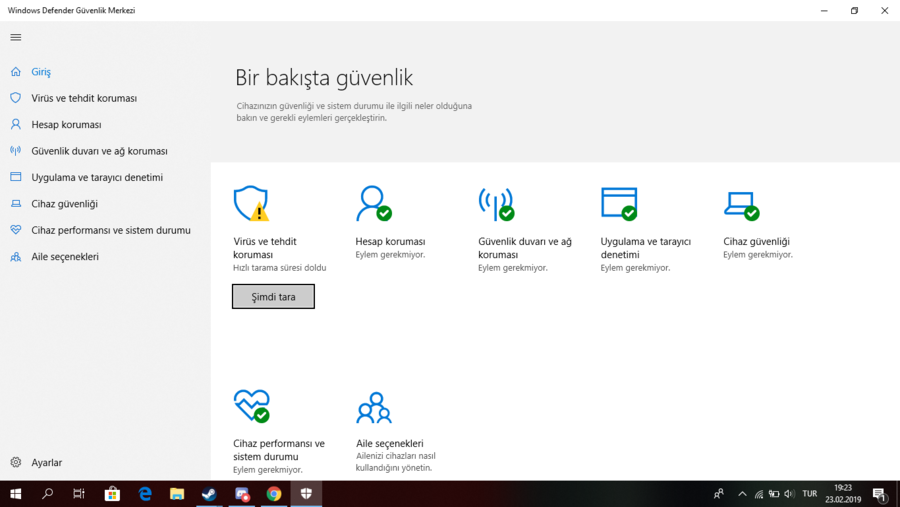Open the hamburger navigation menu
Image resolution: width=900 pixels, height=507 pixels.
tap(15, 37)
